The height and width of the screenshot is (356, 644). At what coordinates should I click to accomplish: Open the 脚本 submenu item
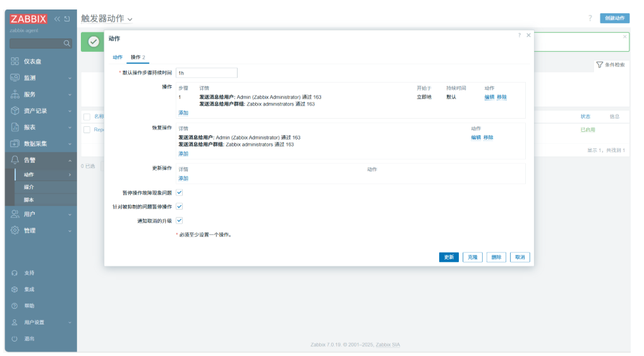pyautogui.click(x=46, y=199)
